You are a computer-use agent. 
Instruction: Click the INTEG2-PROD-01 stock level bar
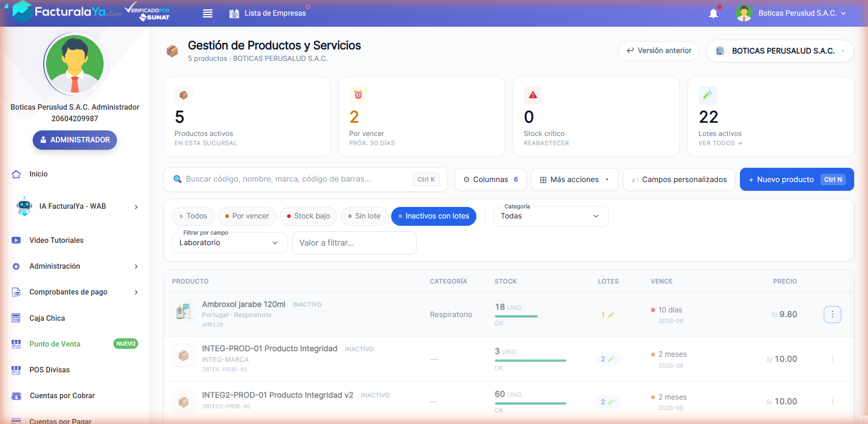pos(530,403)
